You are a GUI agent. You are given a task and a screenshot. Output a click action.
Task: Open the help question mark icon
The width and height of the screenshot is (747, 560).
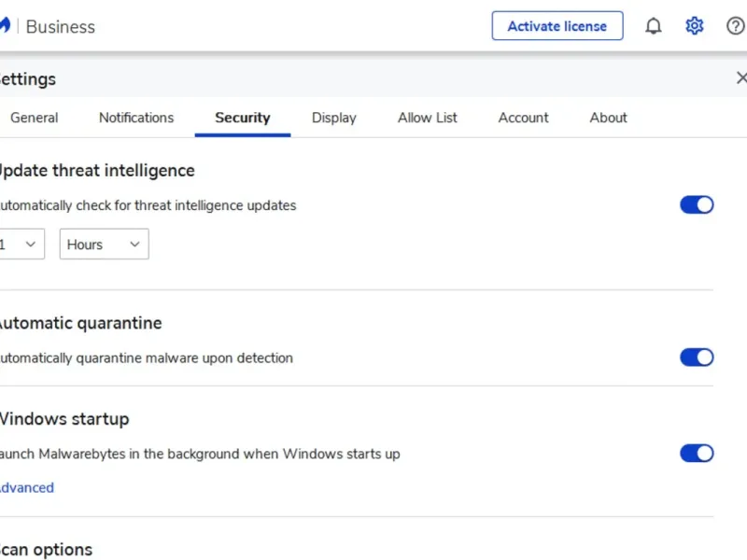[x=736, y=26]
